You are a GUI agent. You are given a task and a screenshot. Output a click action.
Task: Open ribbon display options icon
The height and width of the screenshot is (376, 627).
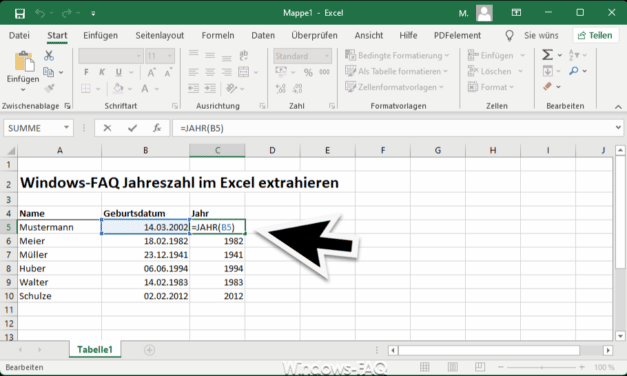[x=516, y=13]
